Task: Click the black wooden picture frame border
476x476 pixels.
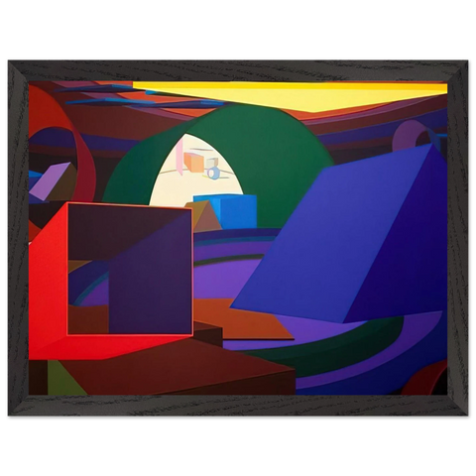Action: 238,70
